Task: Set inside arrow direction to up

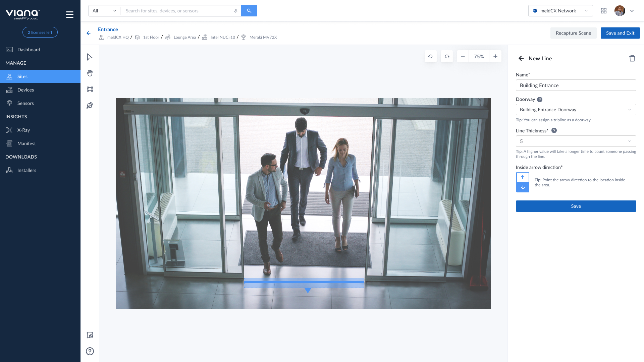Action: click(522, 177)
